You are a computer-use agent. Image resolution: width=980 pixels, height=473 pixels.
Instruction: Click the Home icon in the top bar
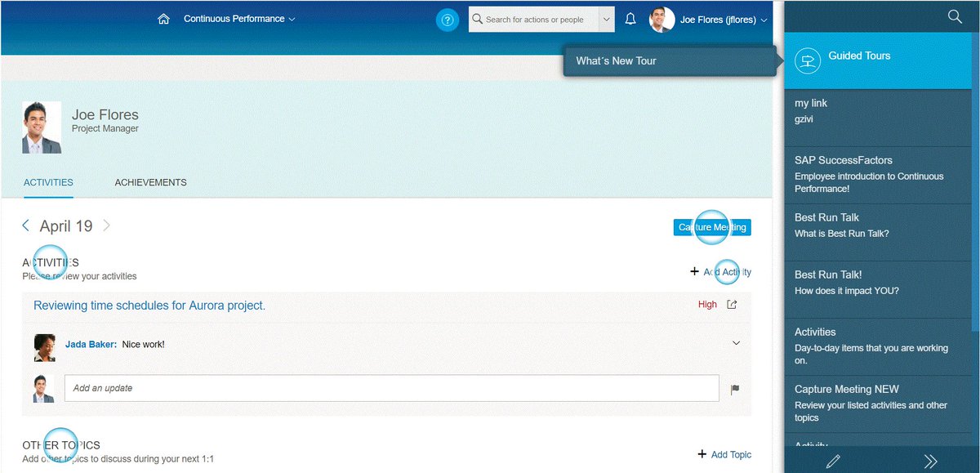click(163, 17)
